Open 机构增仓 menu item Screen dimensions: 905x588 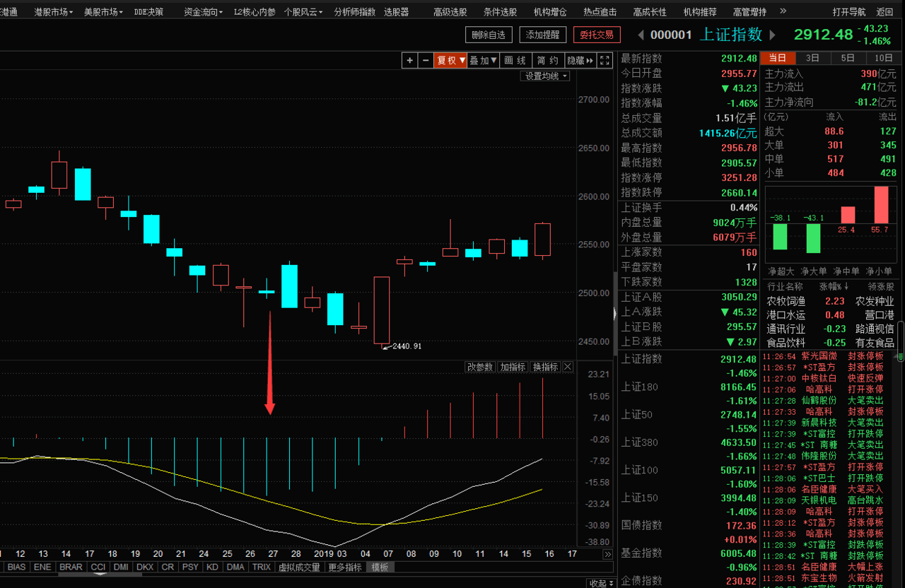[x=550, y=12]
